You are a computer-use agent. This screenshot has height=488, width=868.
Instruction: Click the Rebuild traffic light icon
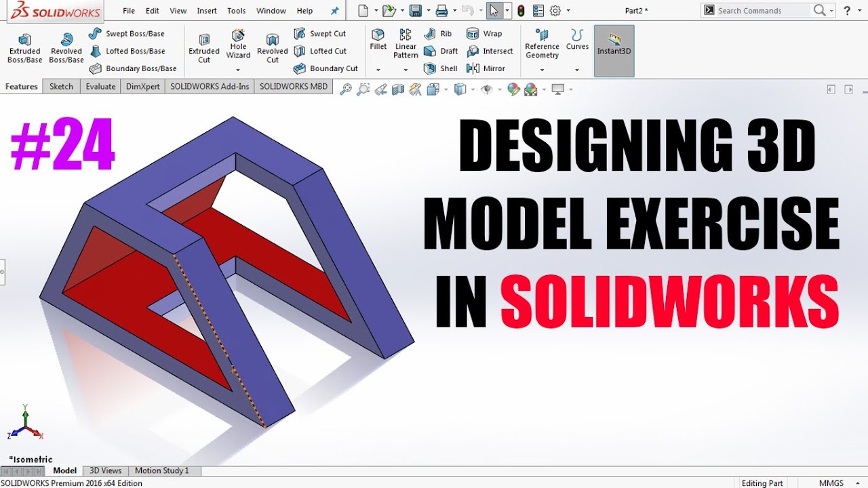tap(521, 11)
